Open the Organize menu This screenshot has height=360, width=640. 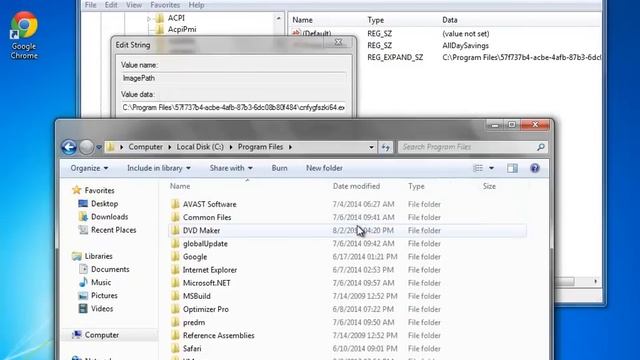pyautogui.click(x=89, y=168)
